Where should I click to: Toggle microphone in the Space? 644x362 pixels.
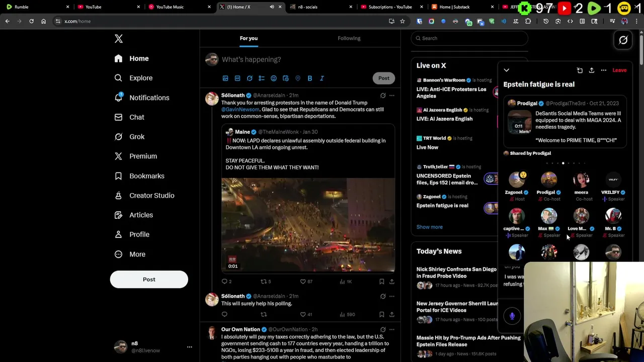(x=512, y=316)
